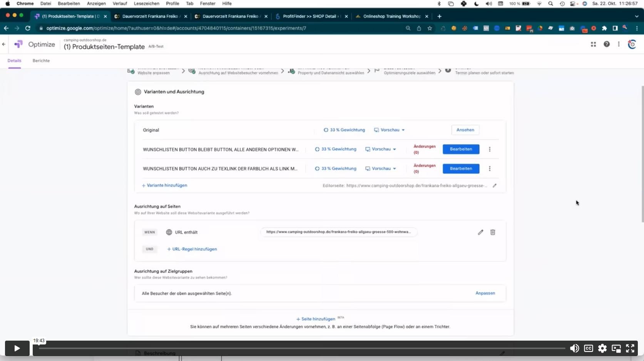This screenshot has height=361, width=644.
Task: Enter fullscreen video mode
Action: tap(630, 348)
